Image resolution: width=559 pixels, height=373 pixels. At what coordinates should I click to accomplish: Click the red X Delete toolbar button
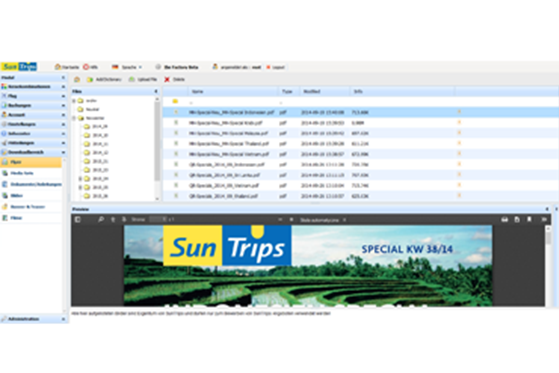click(x=174, y=79)
